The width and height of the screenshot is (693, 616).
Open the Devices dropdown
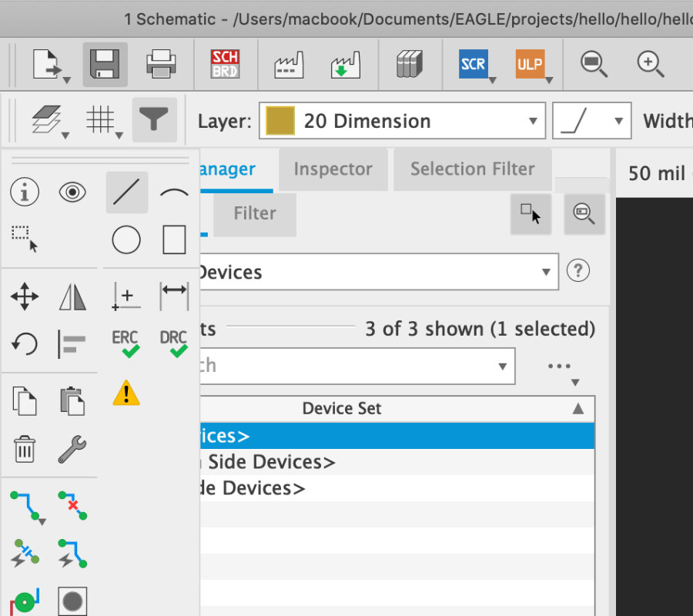coord(379,272)
